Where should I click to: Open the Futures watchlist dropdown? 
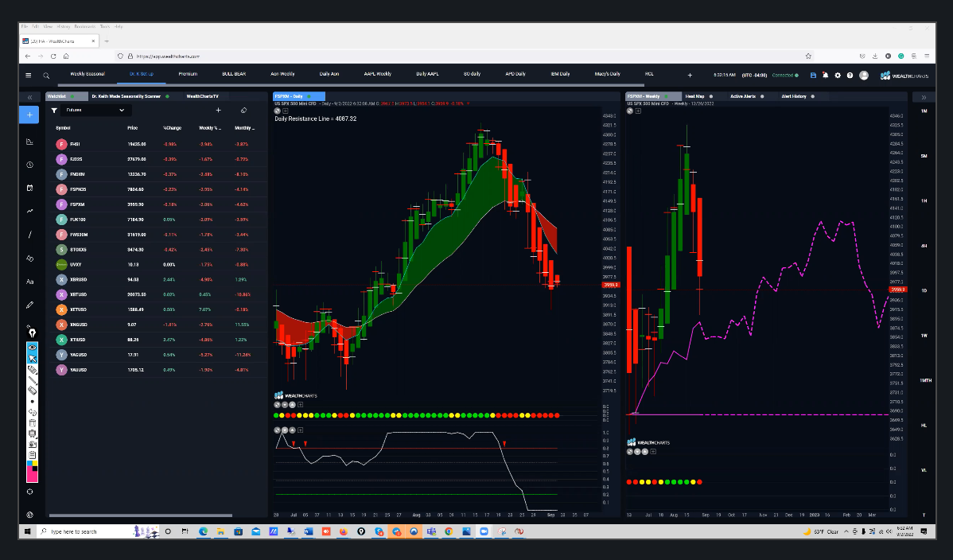pyautogui.click(x=95, y=110)
